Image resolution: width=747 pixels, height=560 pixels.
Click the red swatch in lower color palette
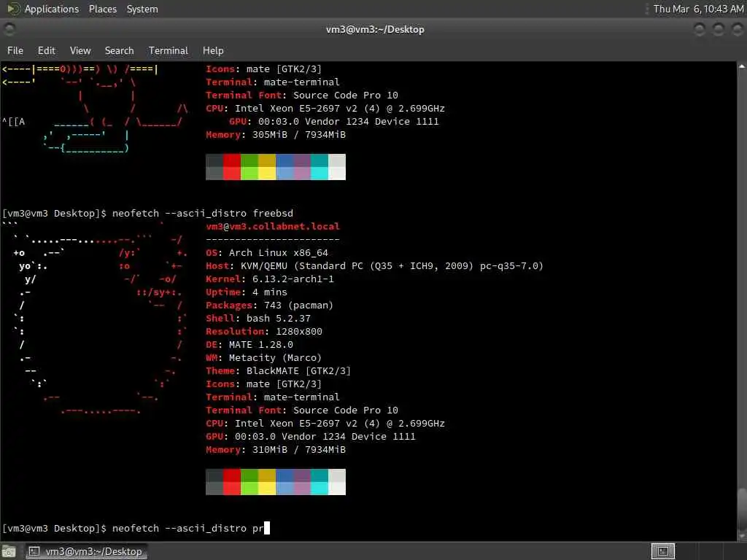pos(231,482)
